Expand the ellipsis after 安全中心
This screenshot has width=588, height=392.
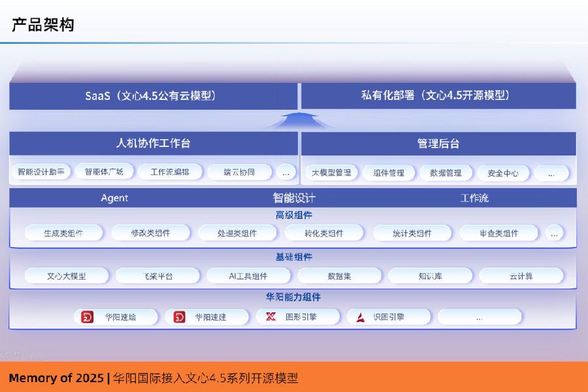coord(551,173)
